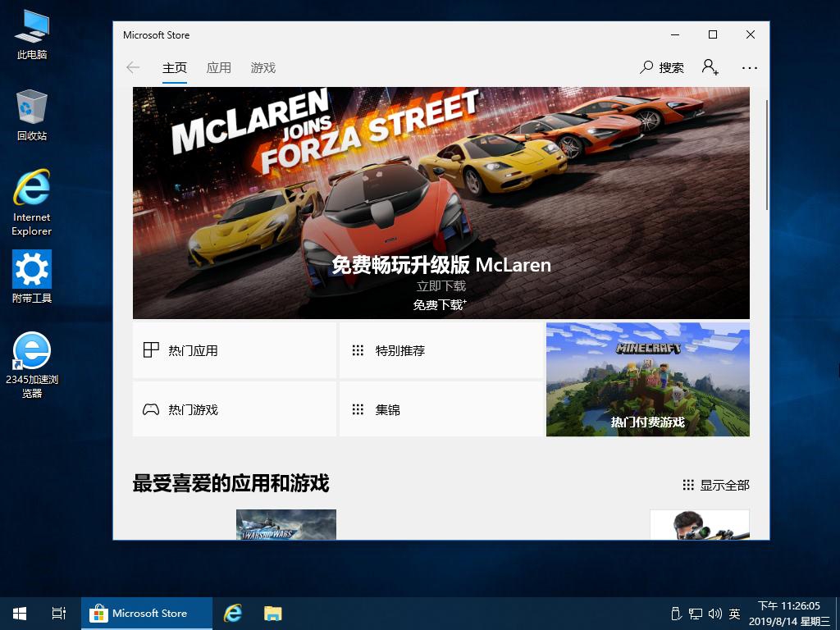The image size is (840, 630).
Task: Open the McLaren Forza Street banner
Action: tap(441, 203)
